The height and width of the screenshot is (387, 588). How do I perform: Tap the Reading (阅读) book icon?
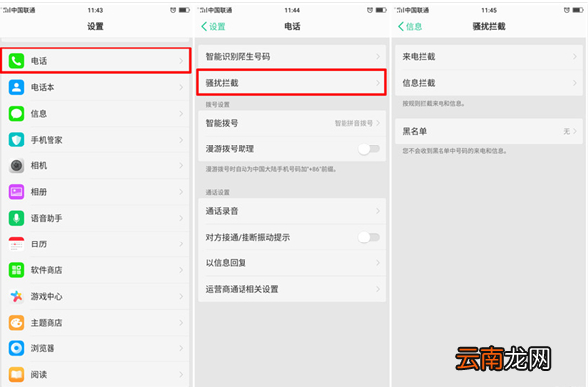point(16,374)
